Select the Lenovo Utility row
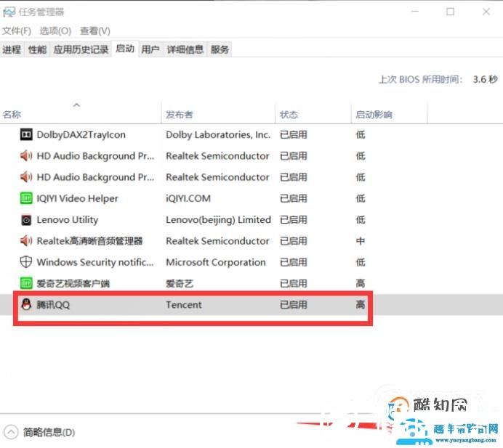Image resolution: width=503 pixels, height=448 pixels. point(251,220)
